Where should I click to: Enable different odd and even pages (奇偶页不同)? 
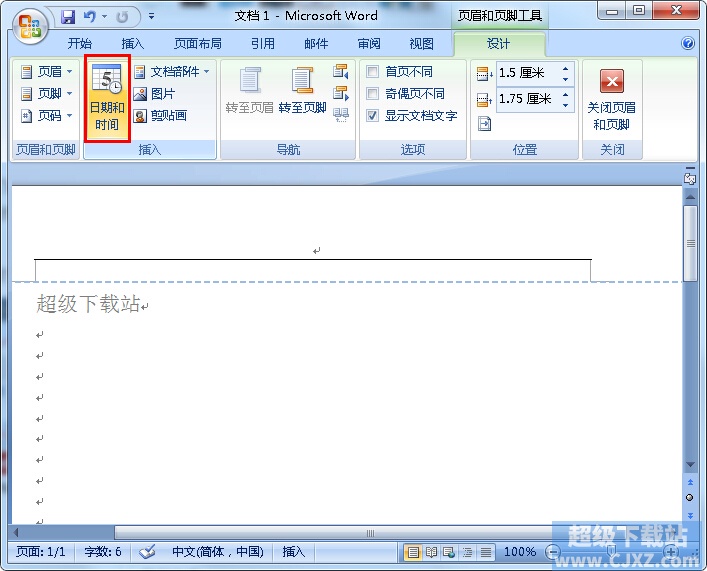[373, 94]
